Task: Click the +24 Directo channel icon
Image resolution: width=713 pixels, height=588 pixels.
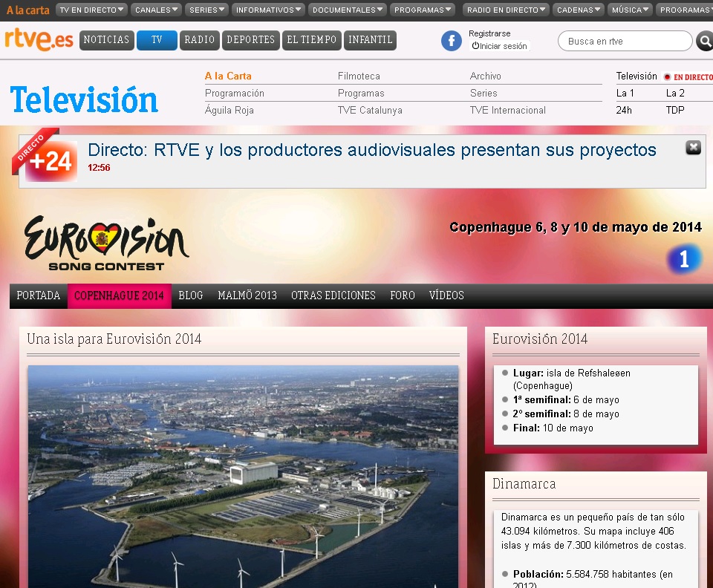Action: (51, 160)
